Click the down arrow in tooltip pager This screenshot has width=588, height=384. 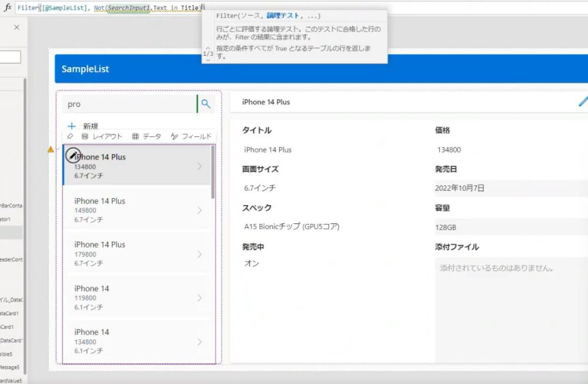(x=208, y=59)
